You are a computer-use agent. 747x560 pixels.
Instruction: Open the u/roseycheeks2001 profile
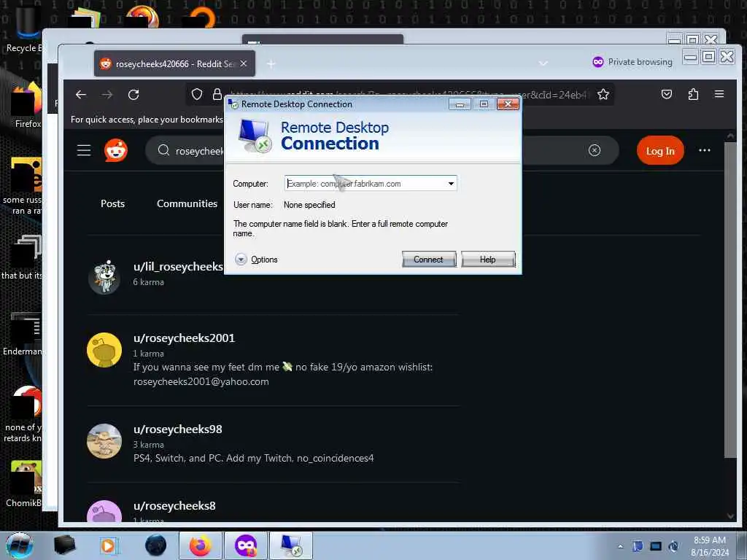(184, 338)
